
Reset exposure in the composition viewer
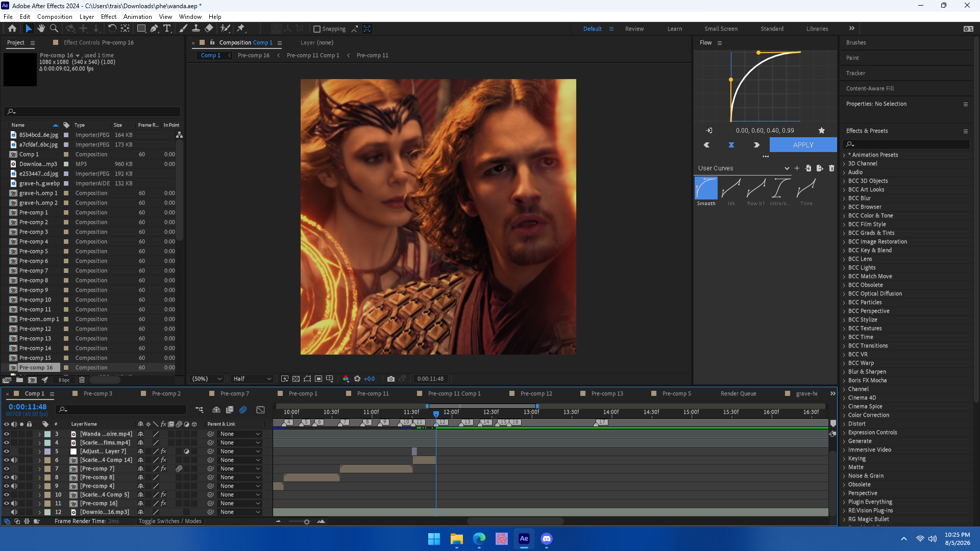(x=357, y=379)
